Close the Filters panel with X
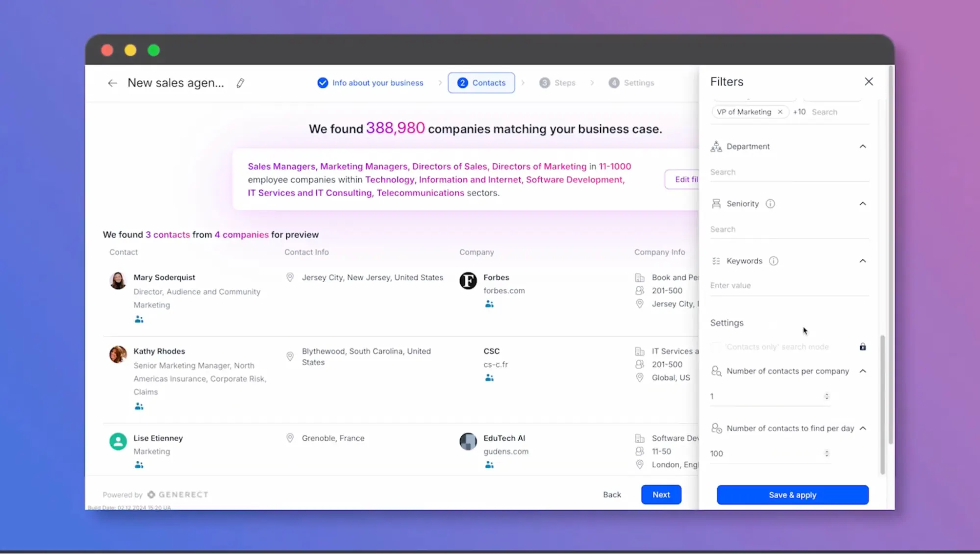The height and width of the screenshot is (554, 980). [868, 81]
